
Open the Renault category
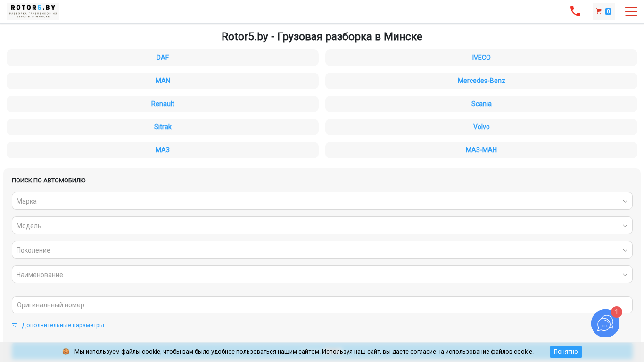coord(163,104)
